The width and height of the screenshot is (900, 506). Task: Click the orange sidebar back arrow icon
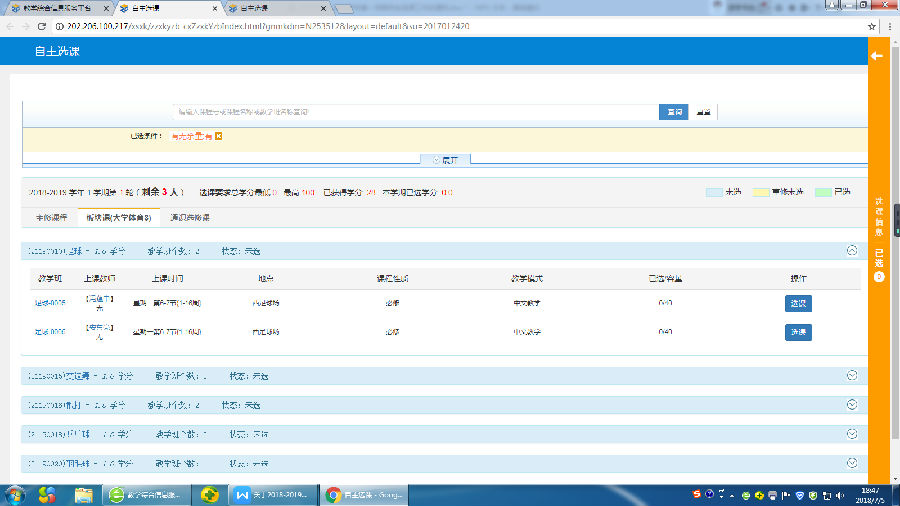coord(877,56)
